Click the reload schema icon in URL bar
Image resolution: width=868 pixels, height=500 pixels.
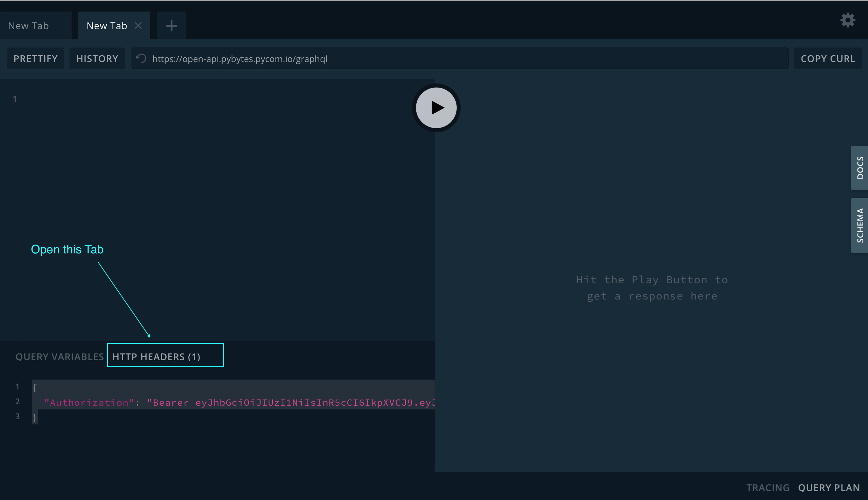tap(141, 58)
